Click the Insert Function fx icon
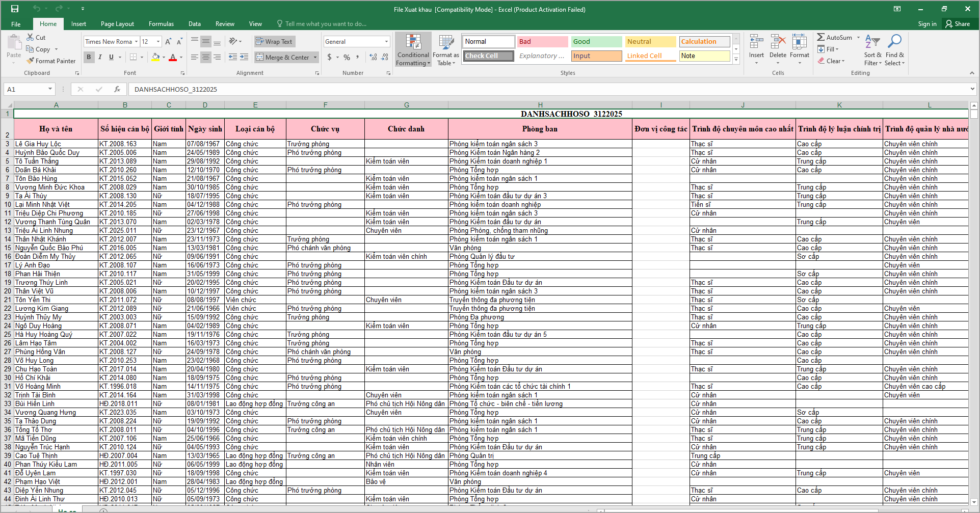This screenshot has width=980, height=513. tap(117, 89)
